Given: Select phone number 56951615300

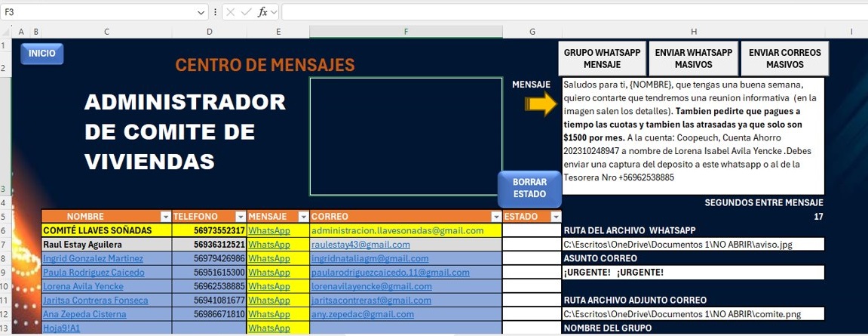Looking at the screenshot, I should point(209,273).
